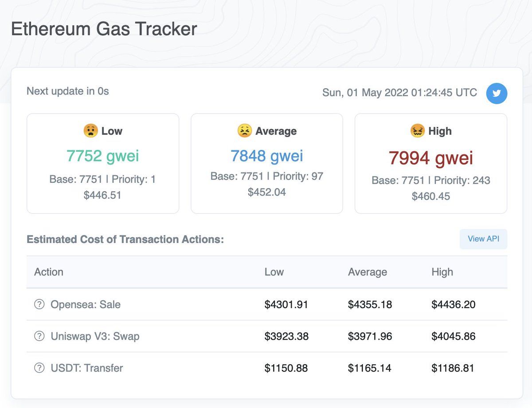Click the UTC timestamp text
Image resolution: width=532 pixels, height=408 pixels.
click(400, 93)
